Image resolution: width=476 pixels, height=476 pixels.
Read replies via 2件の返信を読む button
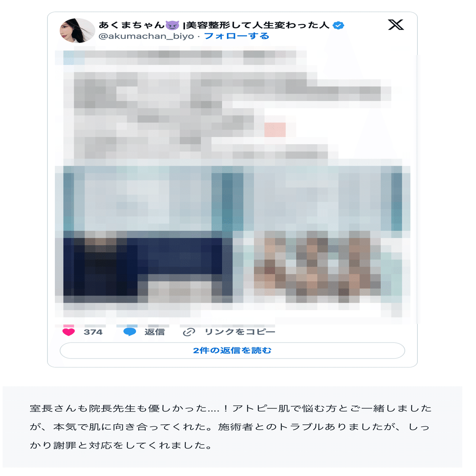pyautogui.click(x=232, y=350)
